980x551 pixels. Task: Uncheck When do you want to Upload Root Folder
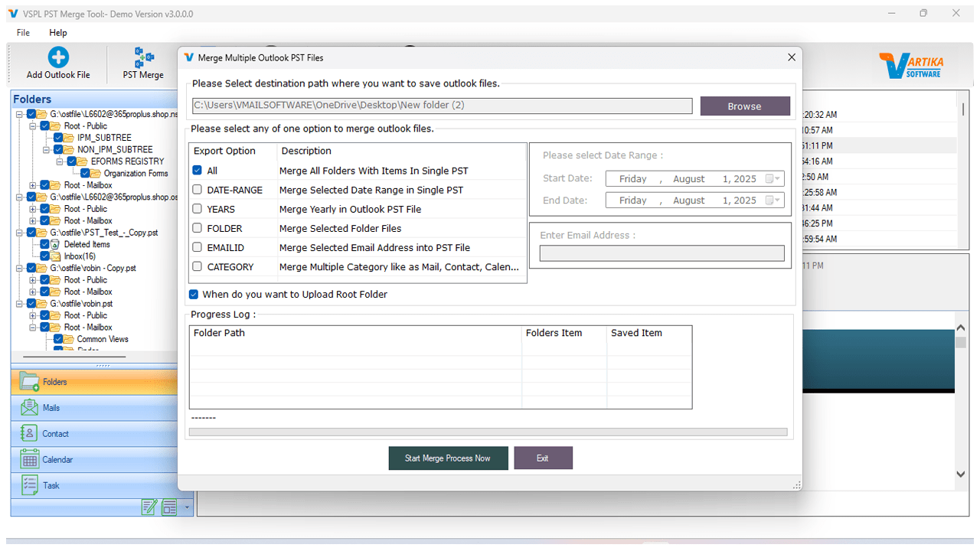click(x=194, y=294)
